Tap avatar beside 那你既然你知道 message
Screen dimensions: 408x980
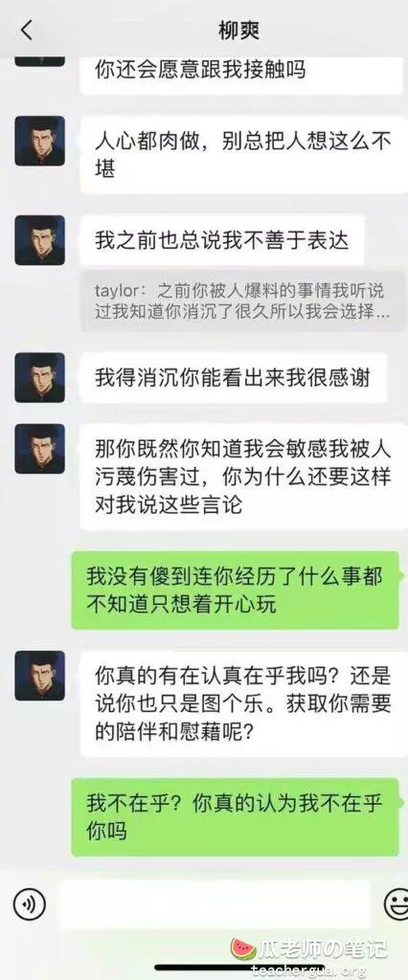pyautogui.click(x=39, y=449)
